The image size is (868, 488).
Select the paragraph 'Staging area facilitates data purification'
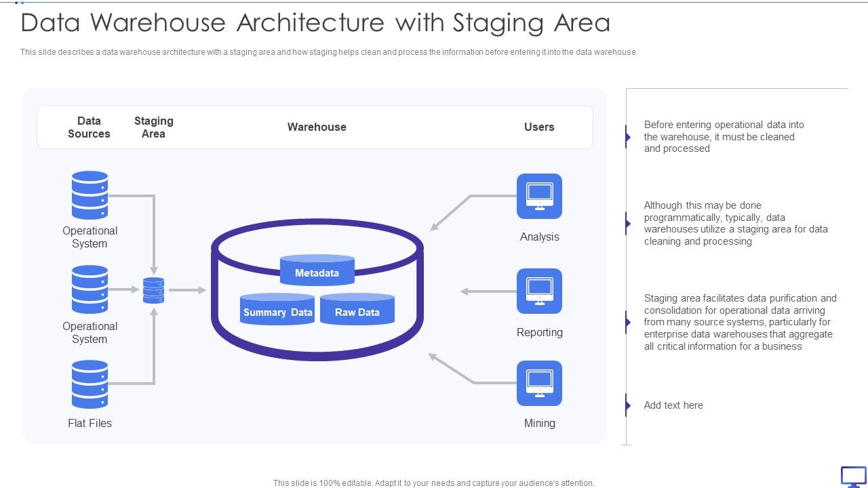tap(741, 322)
